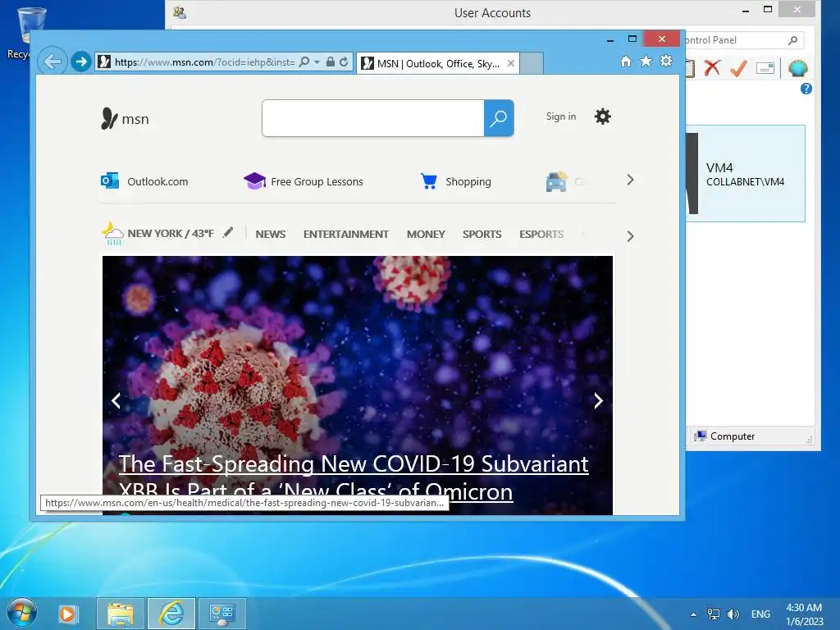Open User Accounts help question mark
840x630 pixels.
click(x=806, y=89)
